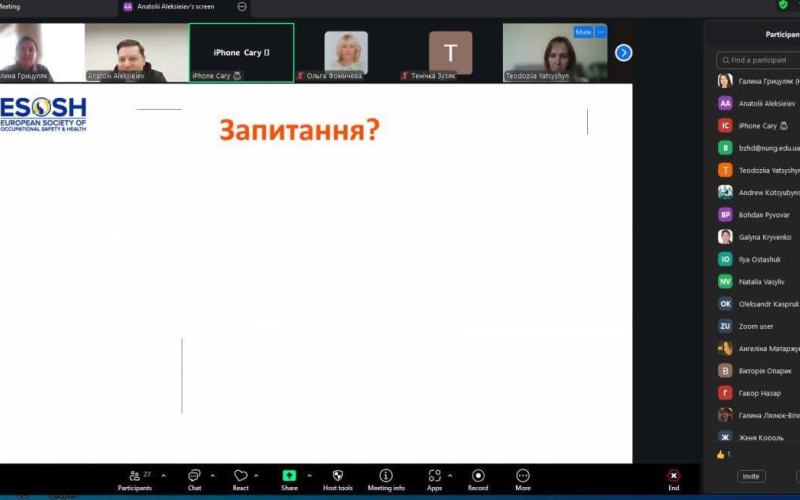The image size is (800, 500).
Task: Open the Chat window
Action: pos(194,476)
